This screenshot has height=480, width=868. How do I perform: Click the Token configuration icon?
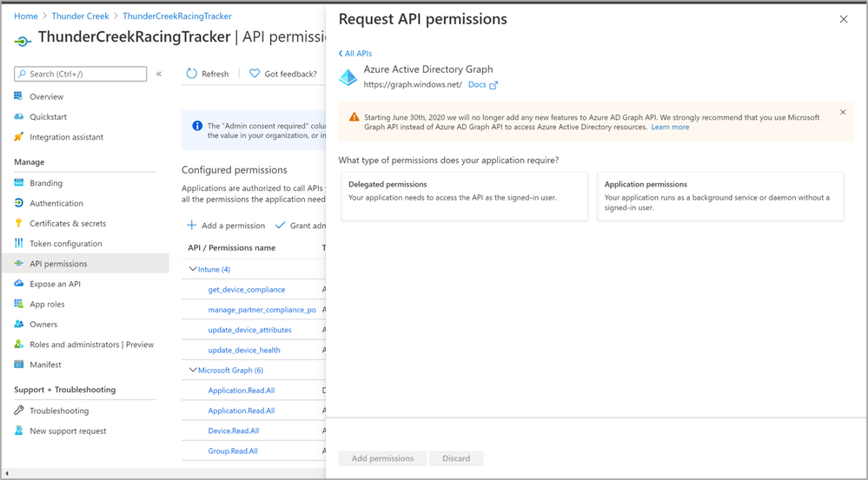tap(18, 244)
